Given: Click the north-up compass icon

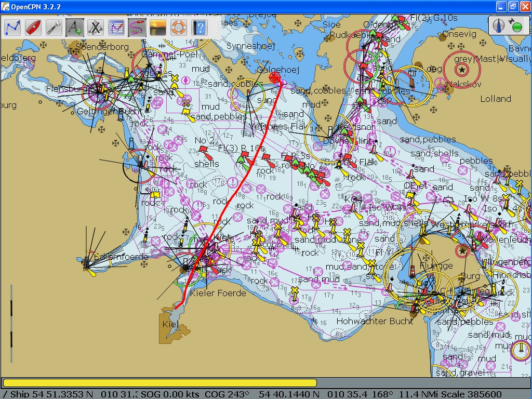Looking at the screenshot, I should click(x=498, y=25).
